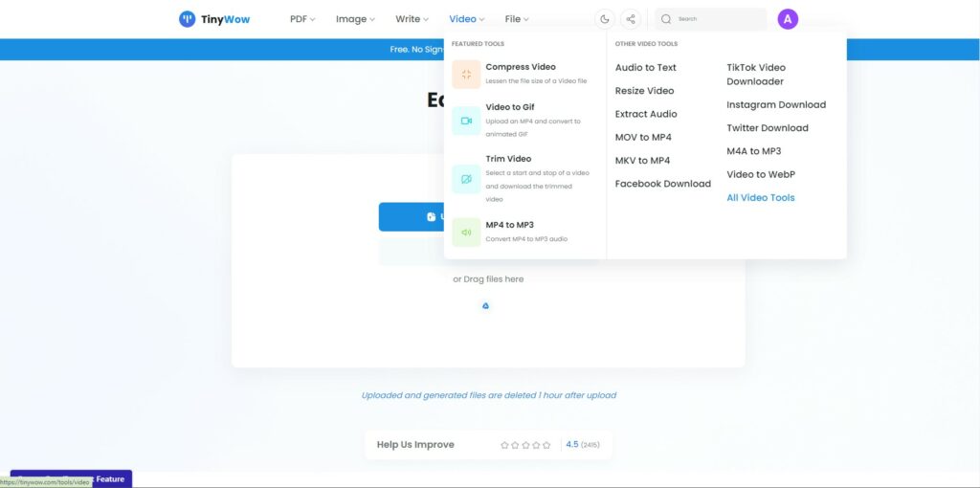
Task: Toggle dark mode moon icon
Action: click(605, 19)
